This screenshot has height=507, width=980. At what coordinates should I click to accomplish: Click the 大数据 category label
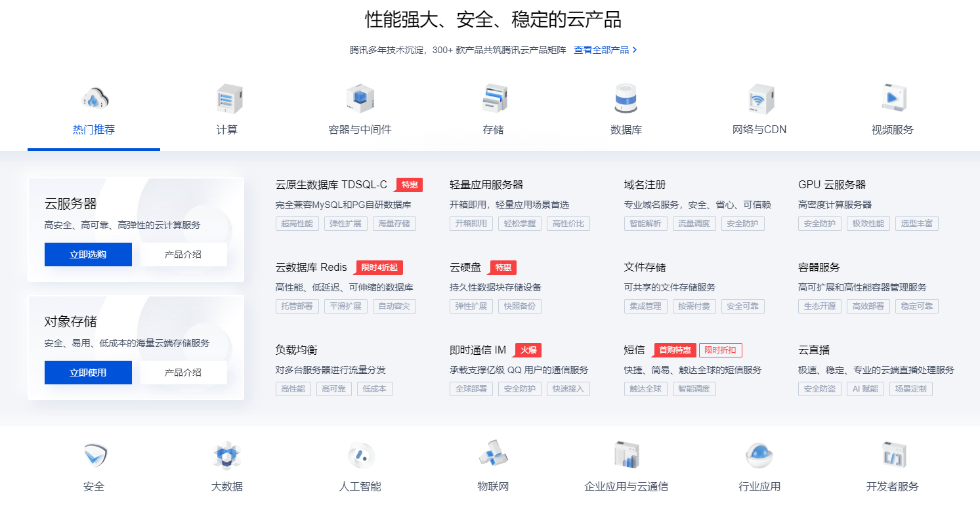[x=227, y=487]
